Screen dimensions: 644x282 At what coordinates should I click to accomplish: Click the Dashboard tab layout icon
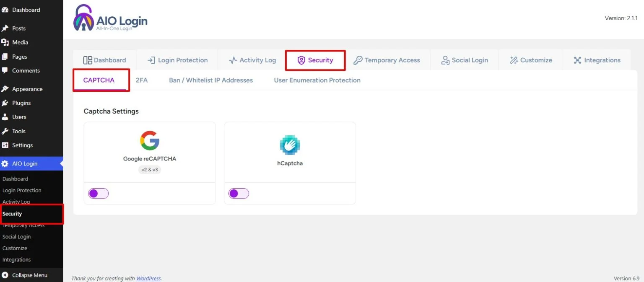[x=88, y=60]
